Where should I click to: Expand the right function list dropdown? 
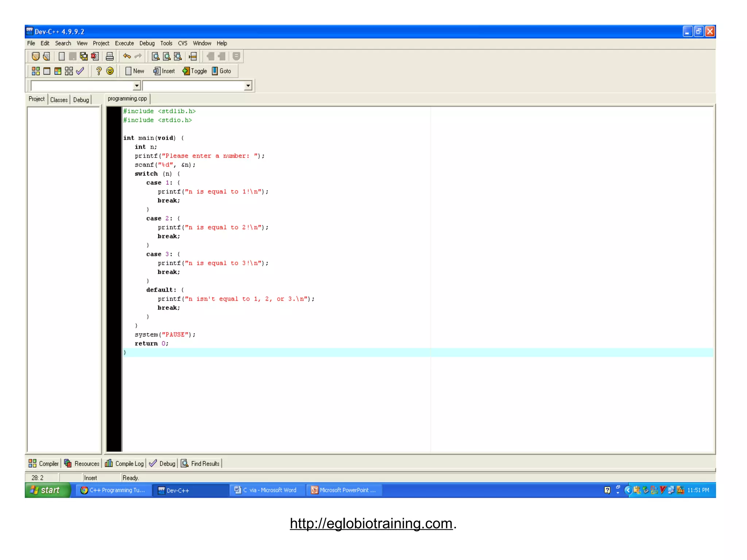click(x=248, y=86)
